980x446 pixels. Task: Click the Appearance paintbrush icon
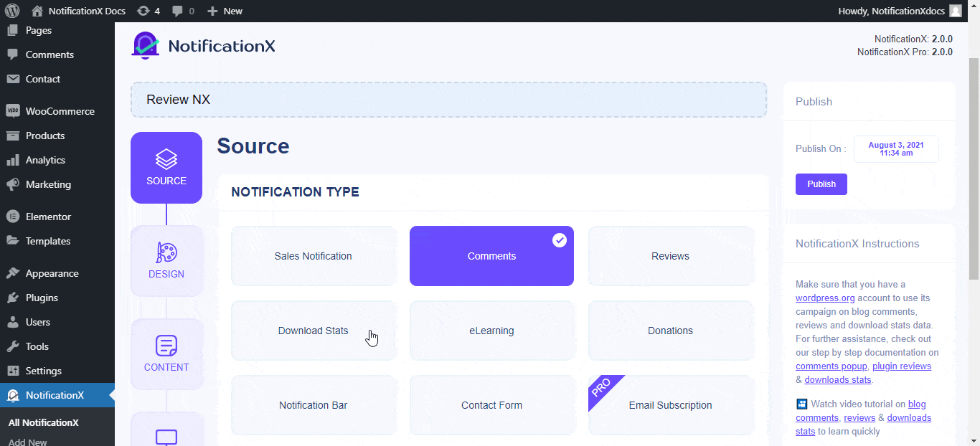(12, 273)
